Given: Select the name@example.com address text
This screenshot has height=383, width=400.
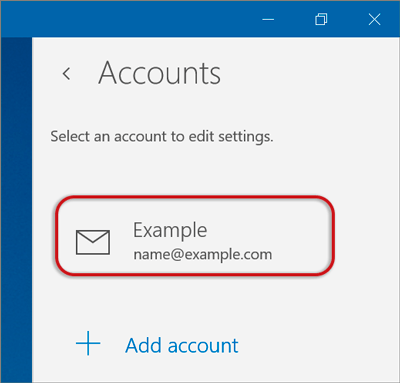Looking at the screenshot, I should point(203,255).
